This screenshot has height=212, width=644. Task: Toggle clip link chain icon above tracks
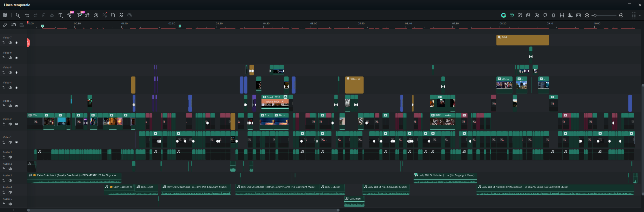point(5,25)
